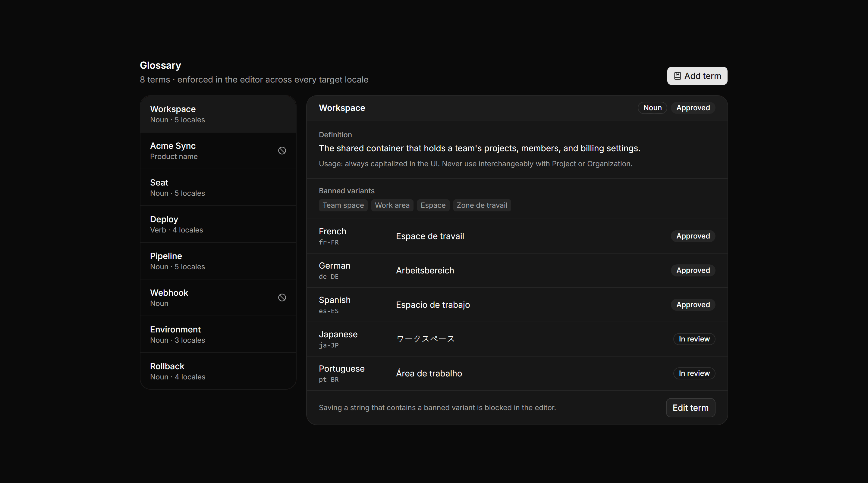
Task: Click the es-ES locale code
Action: pos(329,311)
